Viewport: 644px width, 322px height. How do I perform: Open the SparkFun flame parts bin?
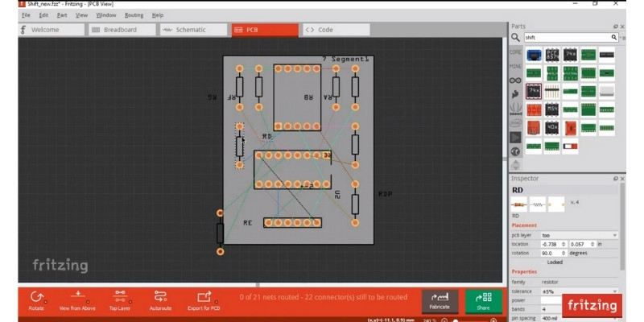[515, 94]
